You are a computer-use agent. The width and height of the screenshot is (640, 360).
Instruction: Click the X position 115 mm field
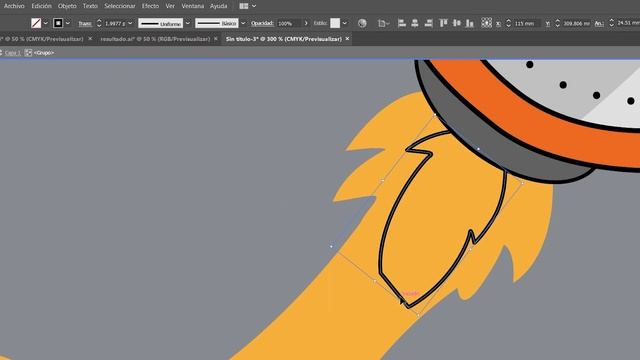click(x=527, y=24)
